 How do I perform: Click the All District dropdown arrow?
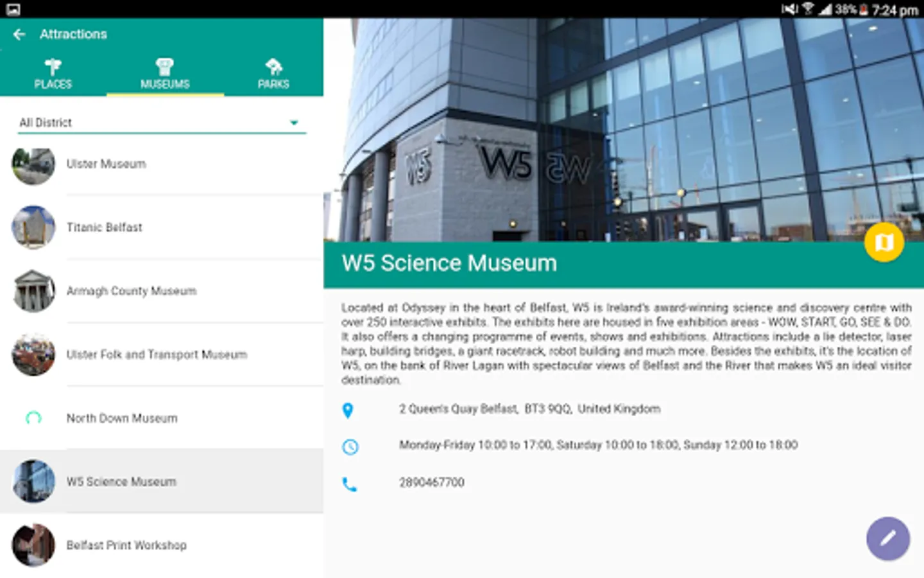point(294,123)
